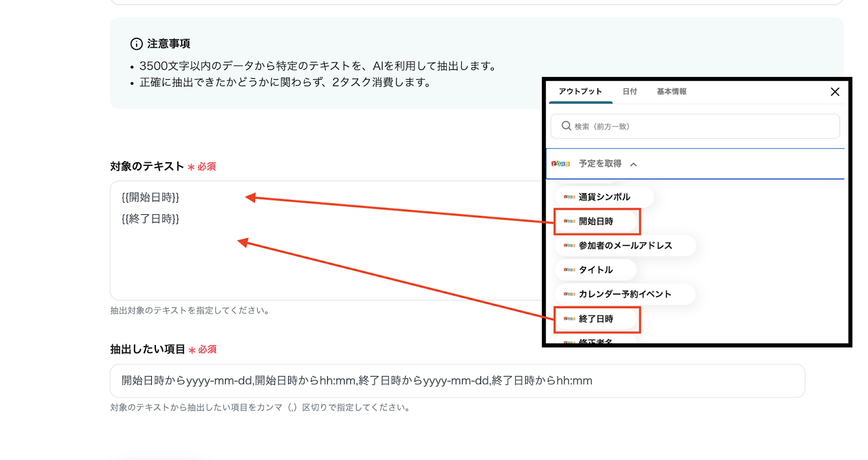
Task: Click the {{開始日時}} variable text
Action: click(150, 197)
